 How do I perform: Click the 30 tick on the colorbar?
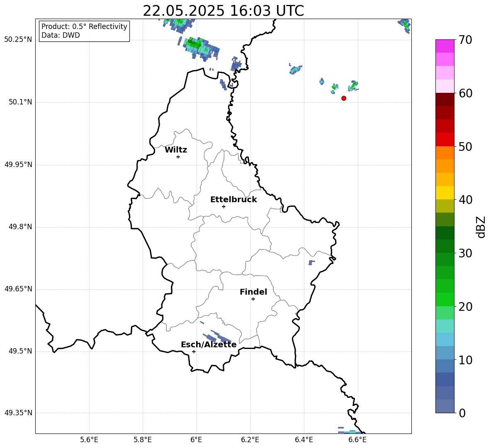pyautogui.click(x=465, y=253)
